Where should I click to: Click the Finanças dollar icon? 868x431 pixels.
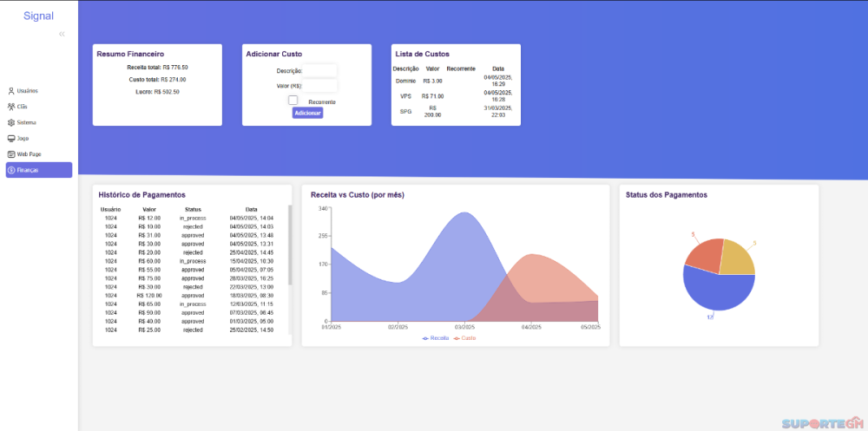tap(10, 170)
